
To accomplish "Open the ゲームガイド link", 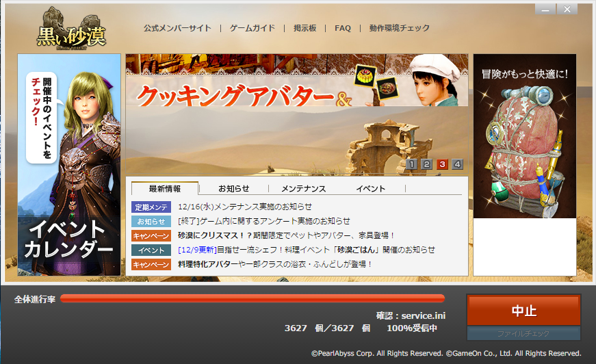I will tap(252, 28).
